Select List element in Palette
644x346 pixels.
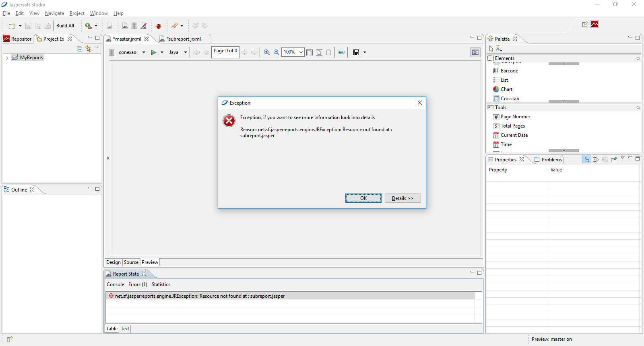point(500,80)
